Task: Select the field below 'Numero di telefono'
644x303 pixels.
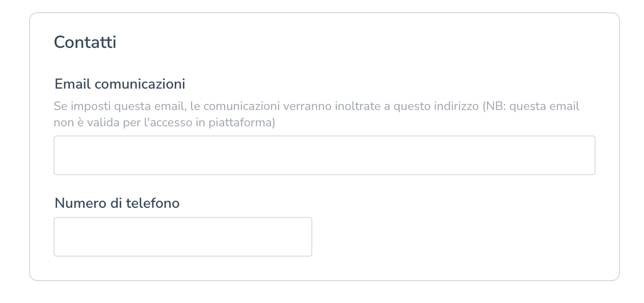Action: [182, 237]
